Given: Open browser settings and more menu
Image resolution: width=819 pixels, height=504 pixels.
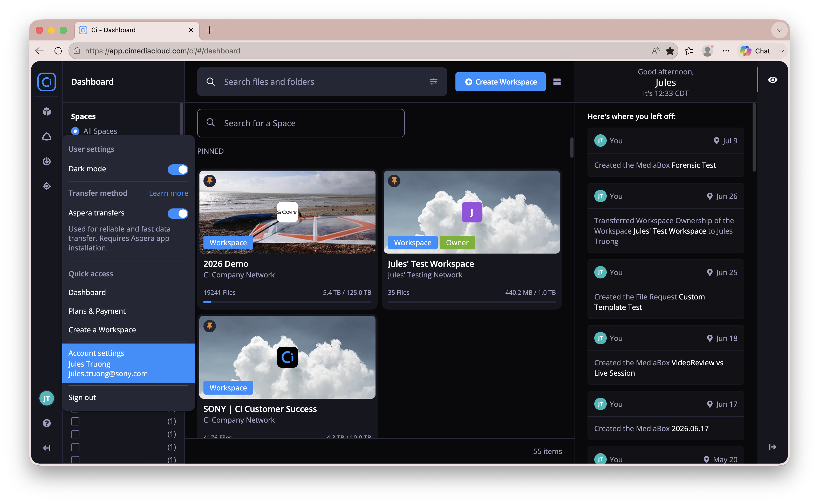Looking at the screenshot, I should click(x=726, y=51).
